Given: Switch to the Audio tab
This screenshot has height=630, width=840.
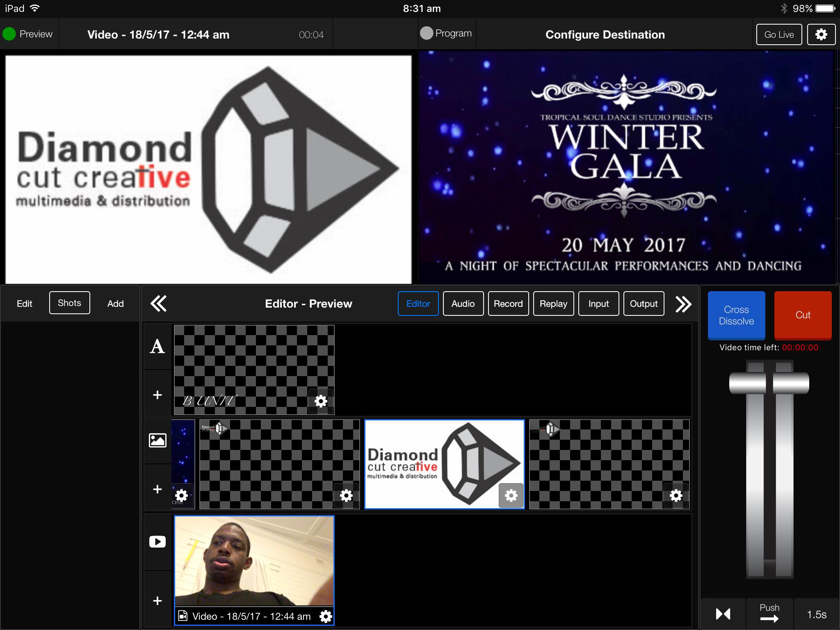Looking at the screenshot, I should pyautogui.click(x=463, y=304).
